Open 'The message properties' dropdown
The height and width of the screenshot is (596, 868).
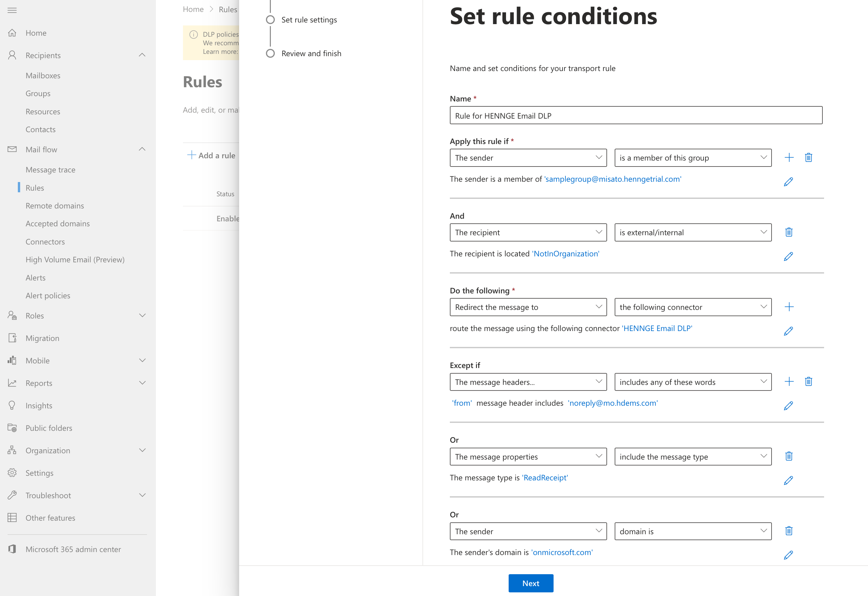[x=528, y=457]
